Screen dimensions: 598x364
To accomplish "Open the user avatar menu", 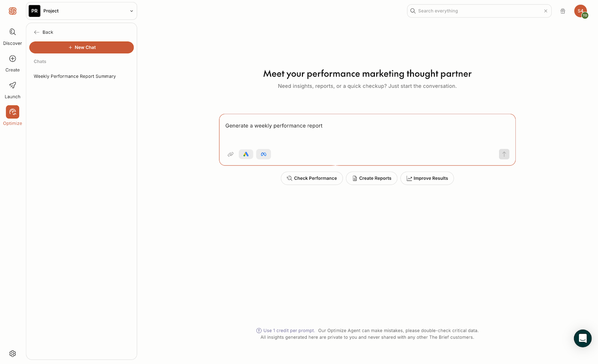I will pos(580,11).
